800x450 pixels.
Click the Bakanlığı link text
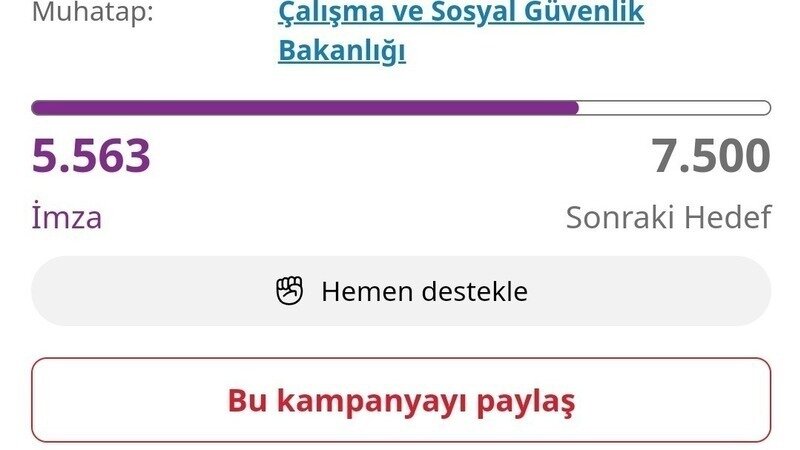point(342,50)
